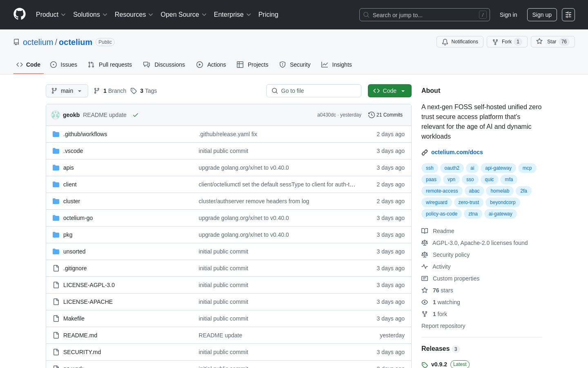Click the Notifications bell button

coord(460,42)
